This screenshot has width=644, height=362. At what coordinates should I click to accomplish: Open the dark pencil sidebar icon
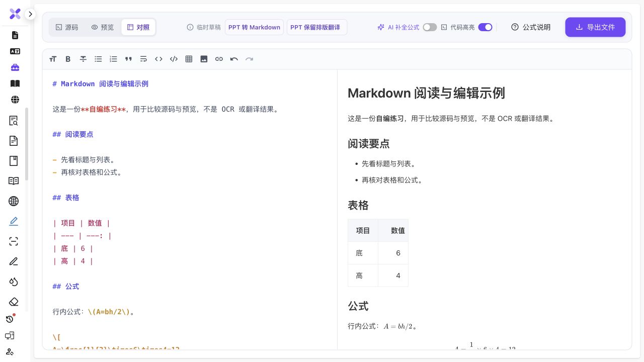[x=14, y=261]
